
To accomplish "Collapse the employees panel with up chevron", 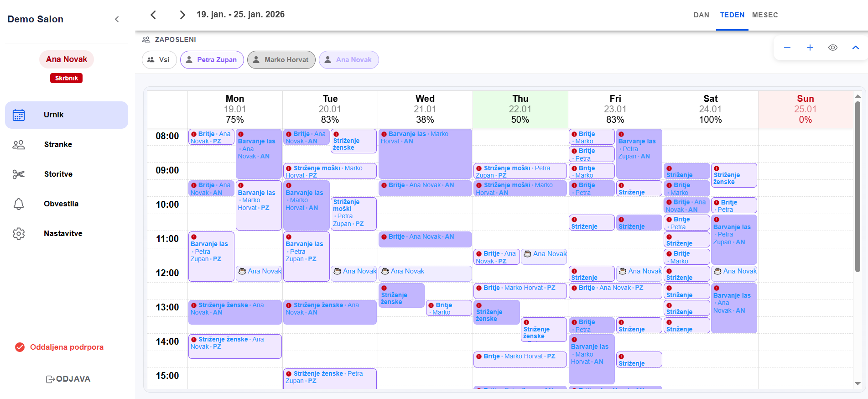I will [856, 47].
